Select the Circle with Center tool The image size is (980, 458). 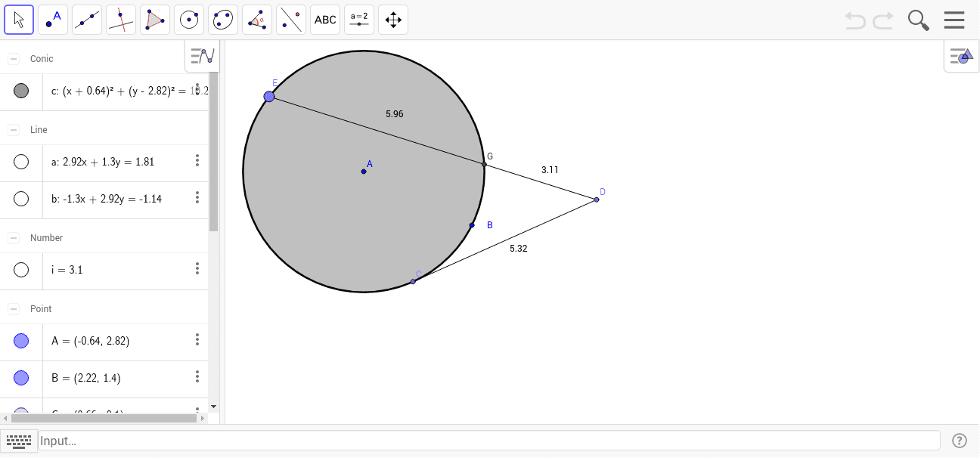point(188,19)
